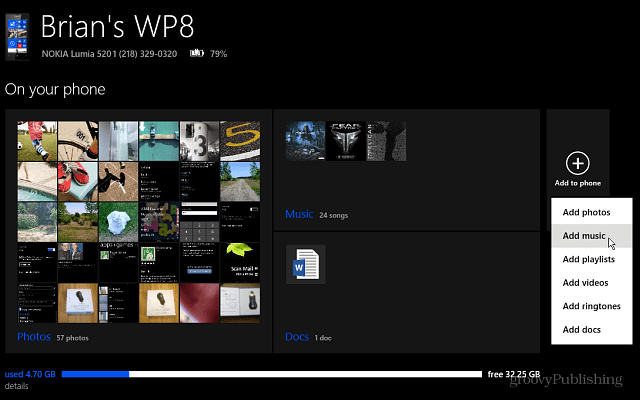Select Add videos menu entry
The width and height of the screenshot is (640, 400).
point(591,282)
